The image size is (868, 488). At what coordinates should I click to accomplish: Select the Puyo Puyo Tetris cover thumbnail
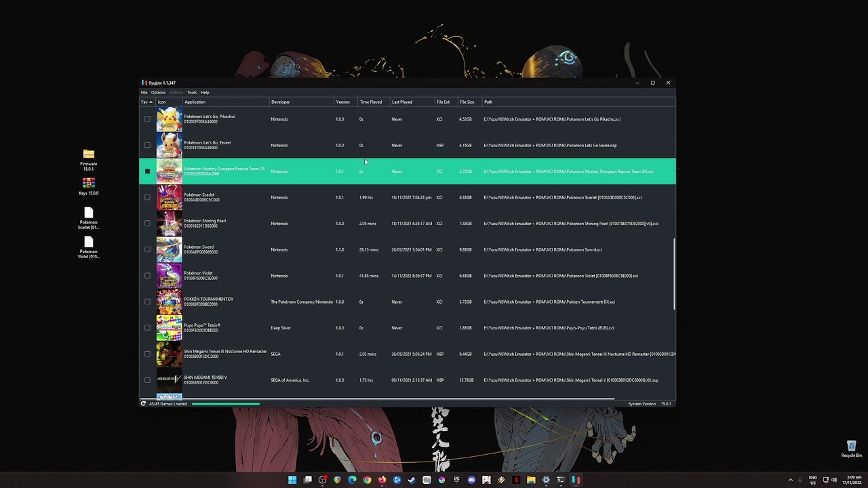click(x=169, y=328)
